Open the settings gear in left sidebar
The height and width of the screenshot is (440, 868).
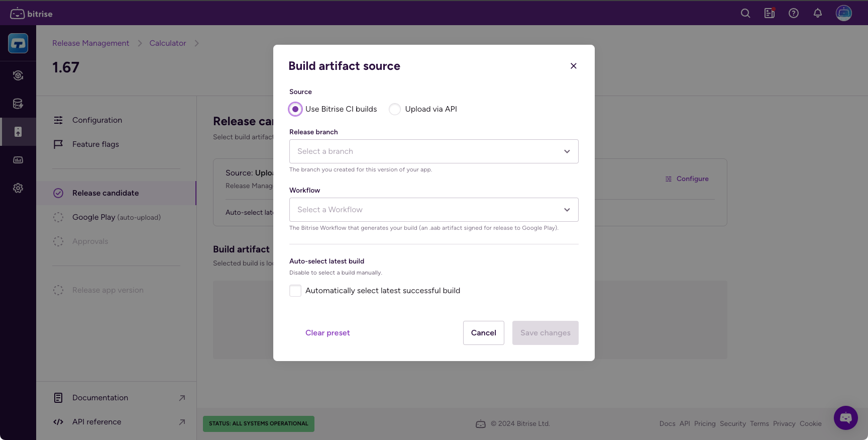pos(18,188)
